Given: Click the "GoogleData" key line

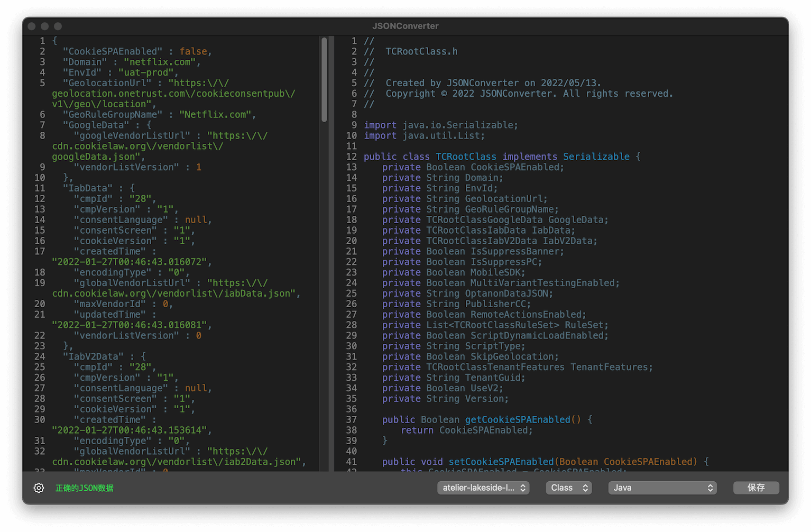Looking at the screenshot, I should 107,125.
